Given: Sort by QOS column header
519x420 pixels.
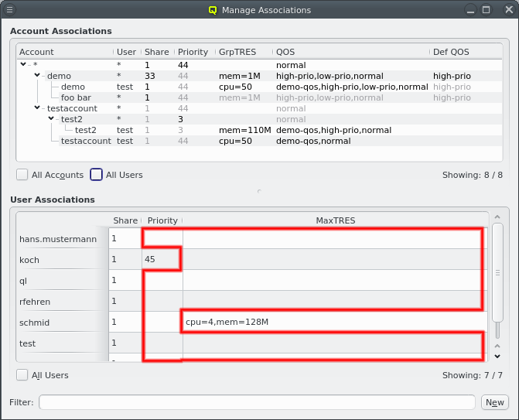Looking at the screenshot, I should [351, 52].
